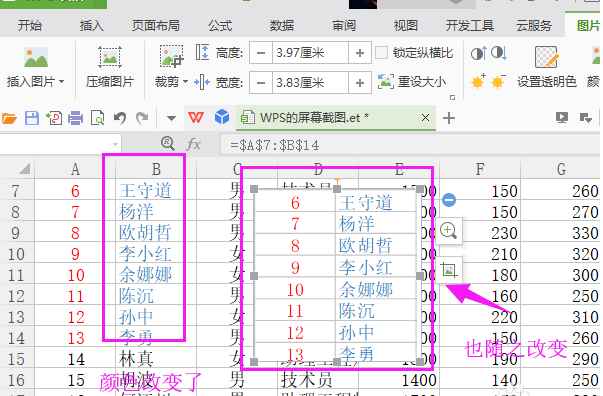603x396 pixels.
Task: Select column B header
Action: [156, 169]
